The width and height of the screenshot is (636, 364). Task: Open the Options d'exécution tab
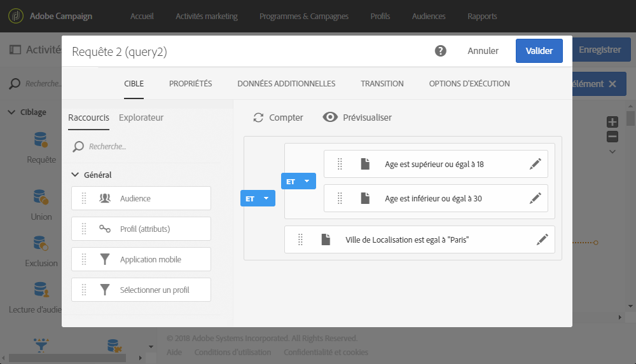pos(469,84)
